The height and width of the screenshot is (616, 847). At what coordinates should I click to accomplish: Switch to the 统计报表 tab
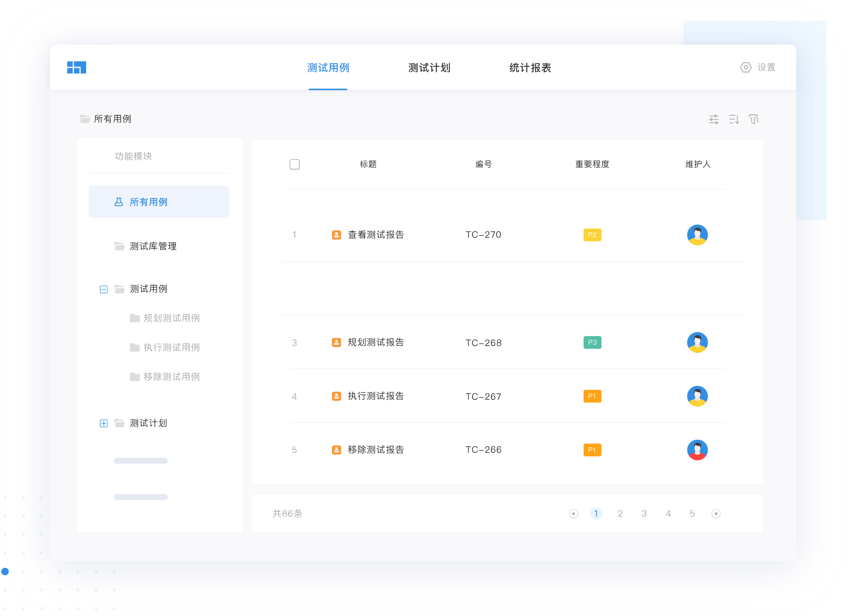pos(530,68)
